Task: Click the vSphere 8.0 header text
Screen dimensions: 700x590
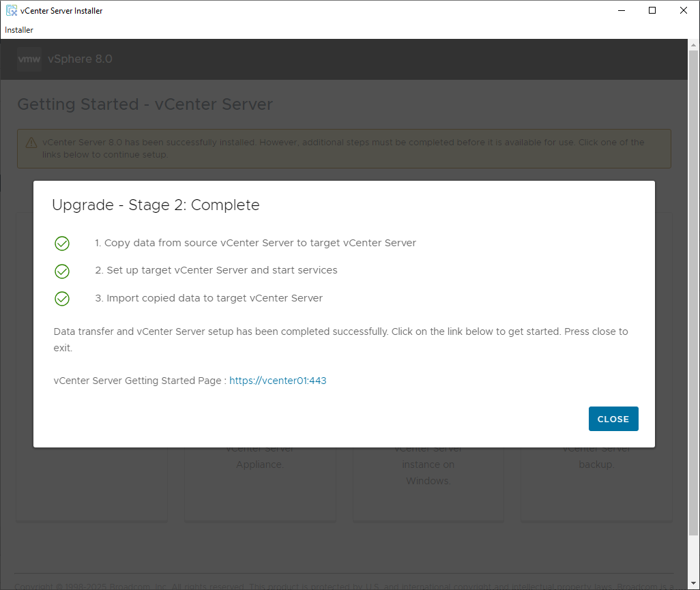Action: click(80, 59)
